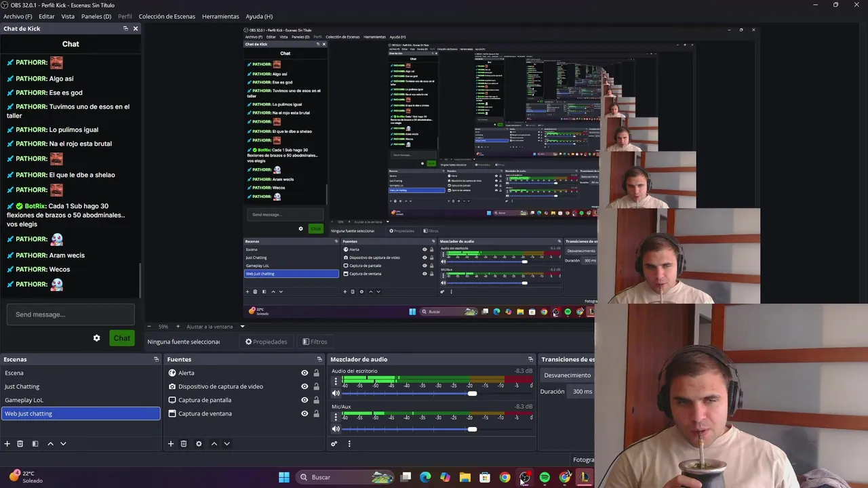Click the Filtros button

(x=315, y=342)
